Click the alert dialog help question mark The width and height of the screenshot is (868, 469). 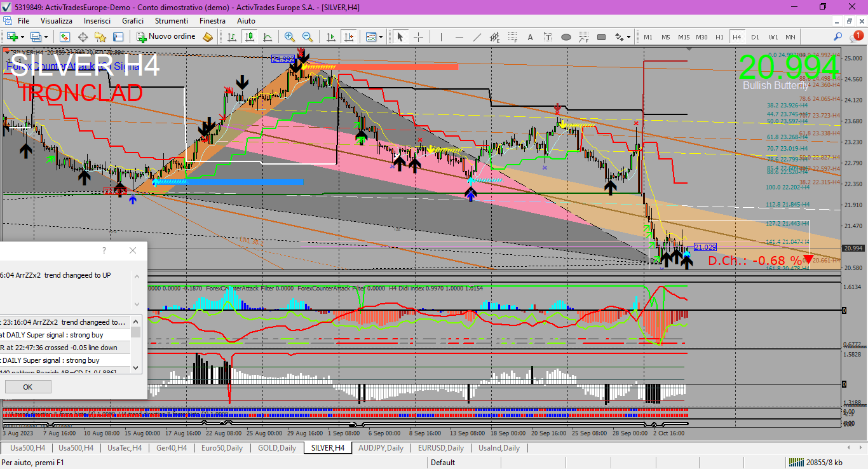pos(105,251)
